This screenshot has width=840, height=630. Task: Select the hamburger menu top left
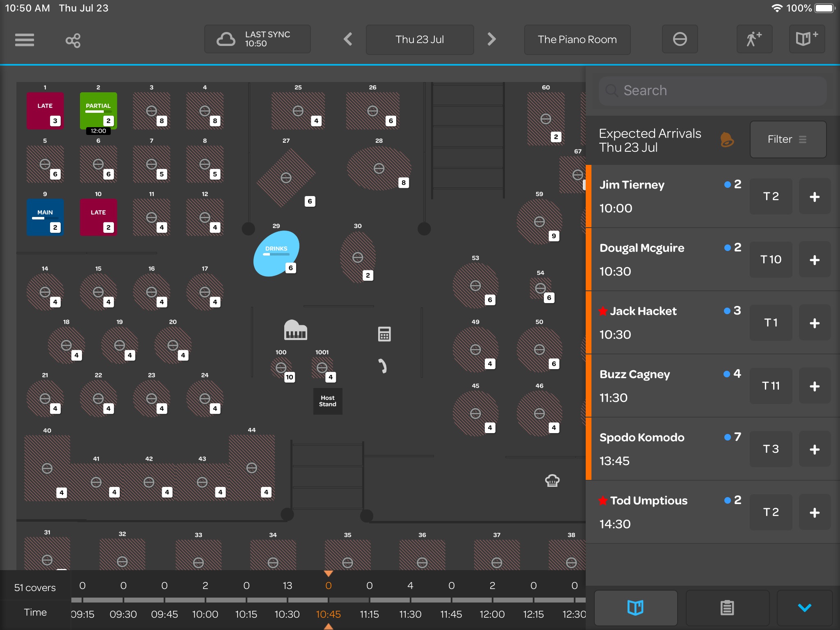tap(25, 39)
